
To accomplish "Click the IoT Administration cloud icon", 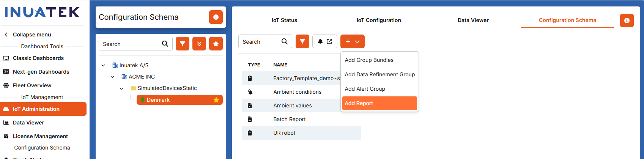I will tap(6, 109).
